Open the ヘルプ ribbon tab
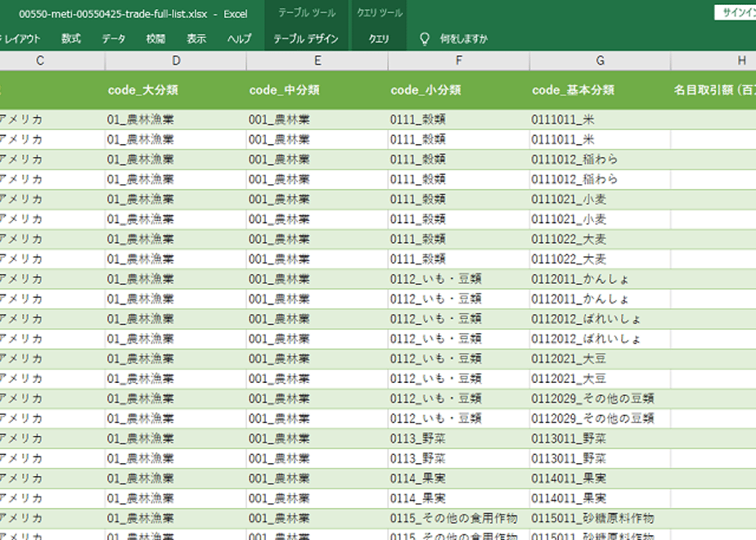 pyautogui.click(x=239, y=38)
